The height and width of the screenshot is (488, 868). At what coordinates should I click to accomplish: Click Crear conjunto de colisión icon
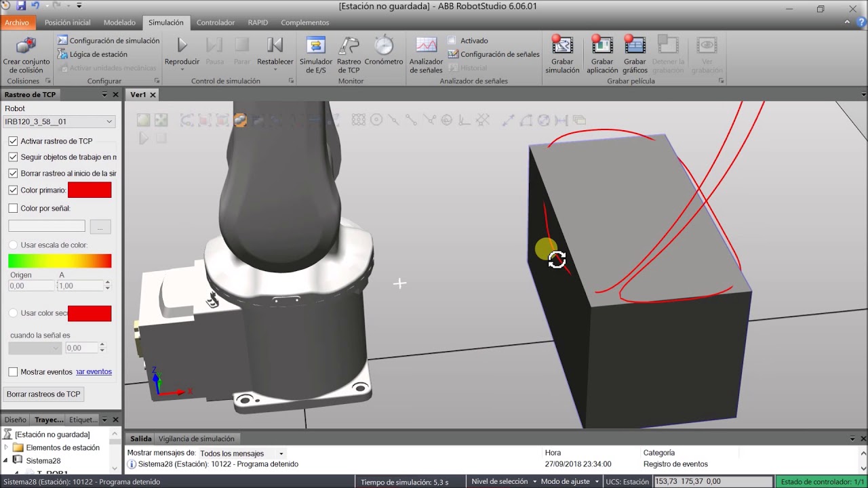point(26,46)
